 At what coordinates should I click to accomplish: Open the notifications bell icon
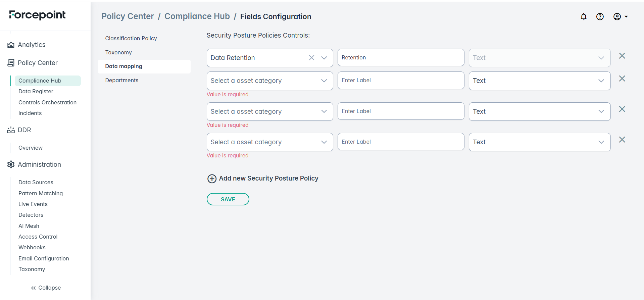pyautogui.click(x=584, y=17)
